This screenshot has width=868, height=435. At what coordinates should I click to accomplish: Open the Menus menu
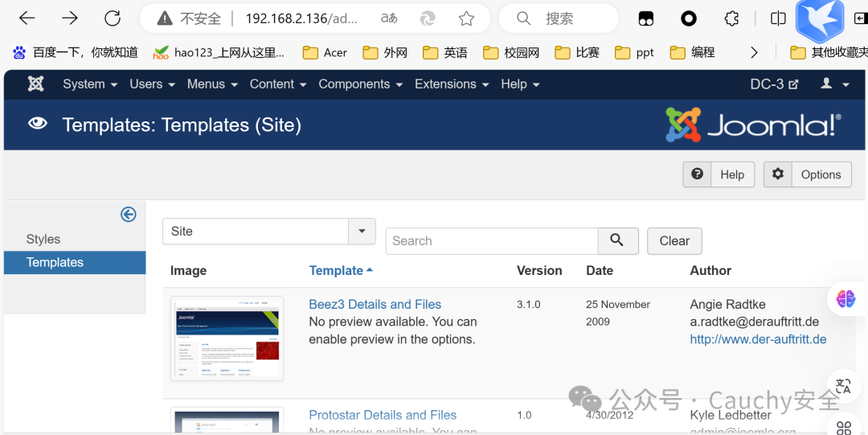[x=212, y=84]
